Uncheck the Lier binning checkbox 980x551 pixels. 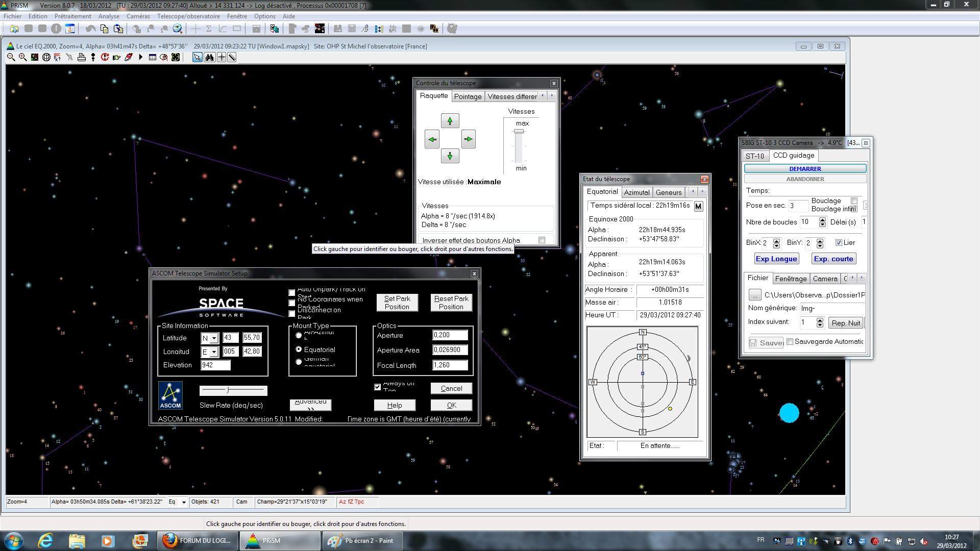(839, 243)
